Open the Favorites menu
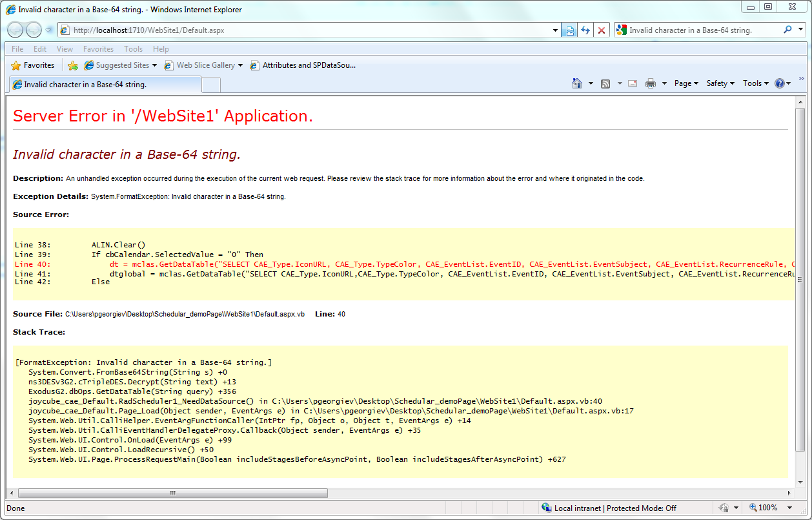812x520 pixels. click(98, 49)
